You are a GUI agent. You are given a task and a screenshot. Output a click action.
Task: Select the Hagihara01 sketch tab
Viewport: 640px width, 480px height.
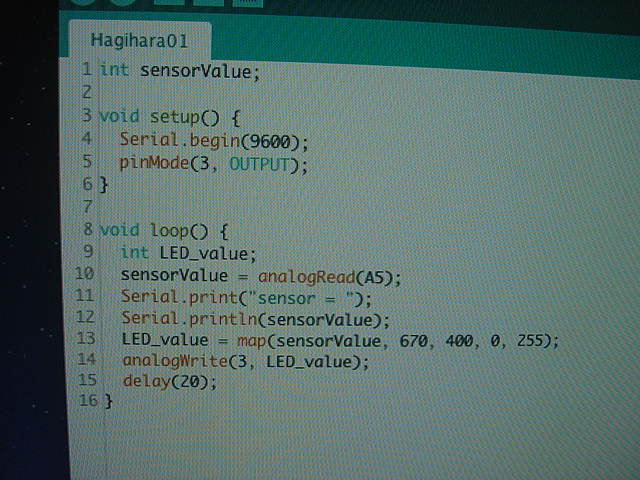[140, 41]
